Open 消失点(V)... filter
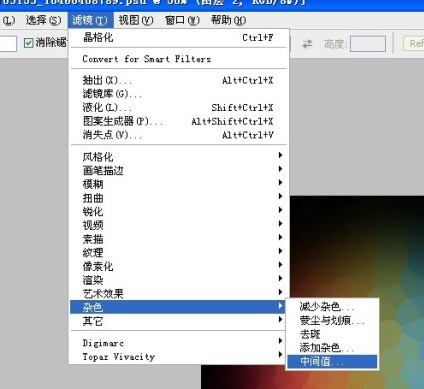 click(x=178, y=135)
